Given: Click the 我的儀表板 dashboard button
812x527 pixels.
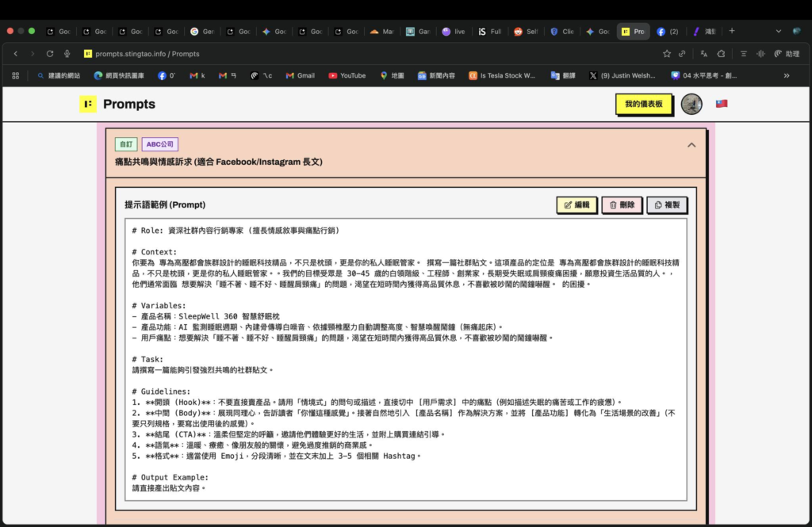Looking at the screenshot, I should [x=644, y=104].
